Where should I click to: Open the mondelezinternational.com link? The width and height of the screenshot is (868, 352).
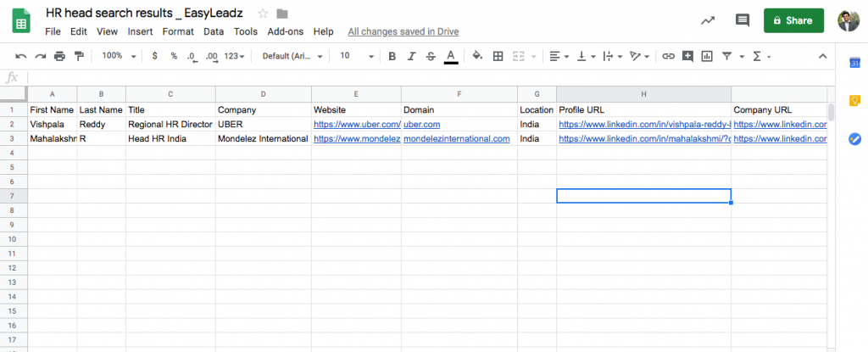click(x=457, y=139)
